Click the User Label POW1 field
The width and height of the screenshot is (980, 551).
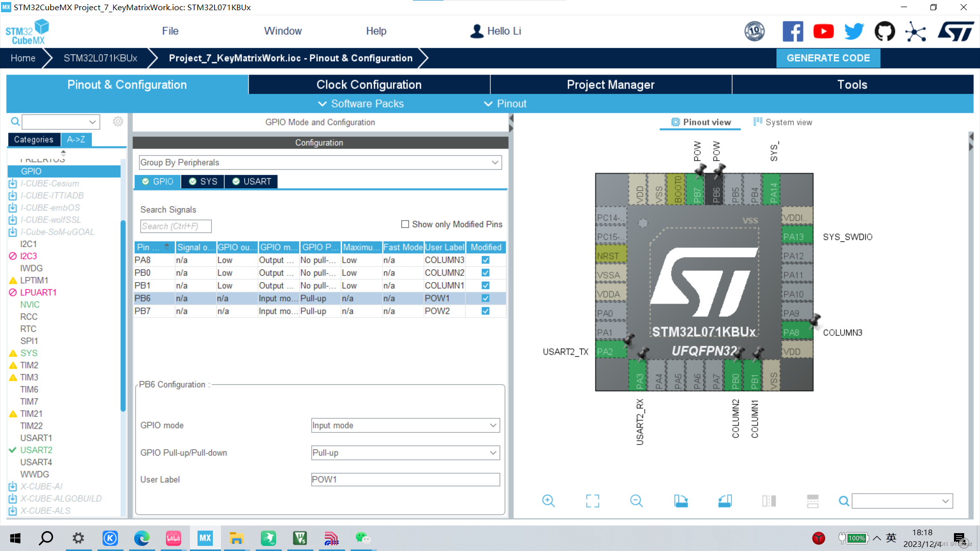tap(405, 480)
